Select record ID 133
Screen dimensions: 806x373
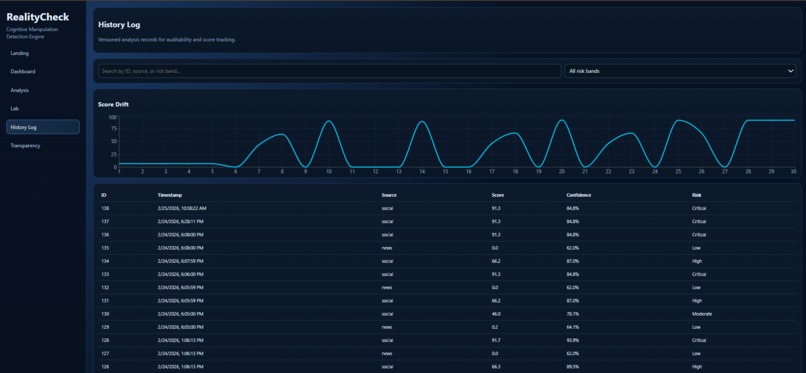pyautogui.click(x=105, y=274)
